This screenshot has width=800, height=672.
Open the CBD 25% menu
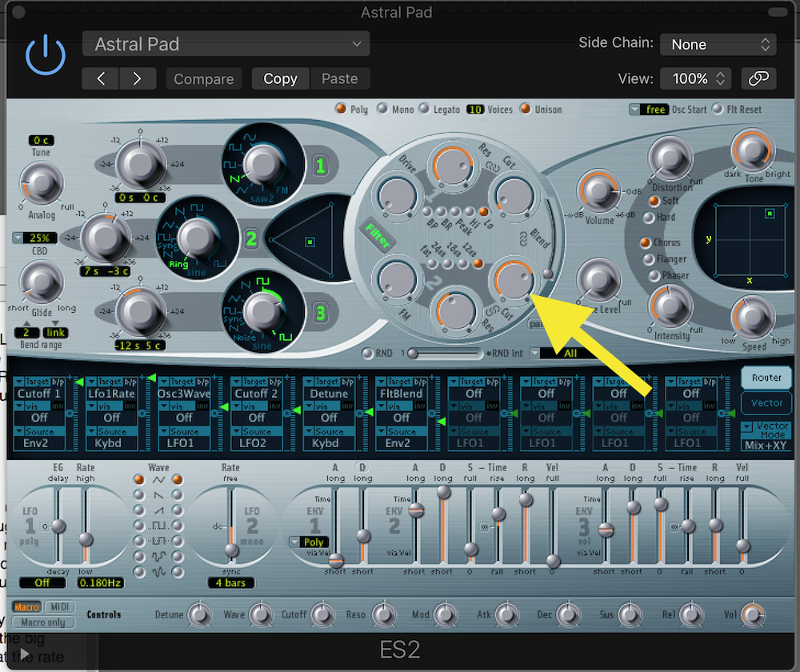coord(34,238)
